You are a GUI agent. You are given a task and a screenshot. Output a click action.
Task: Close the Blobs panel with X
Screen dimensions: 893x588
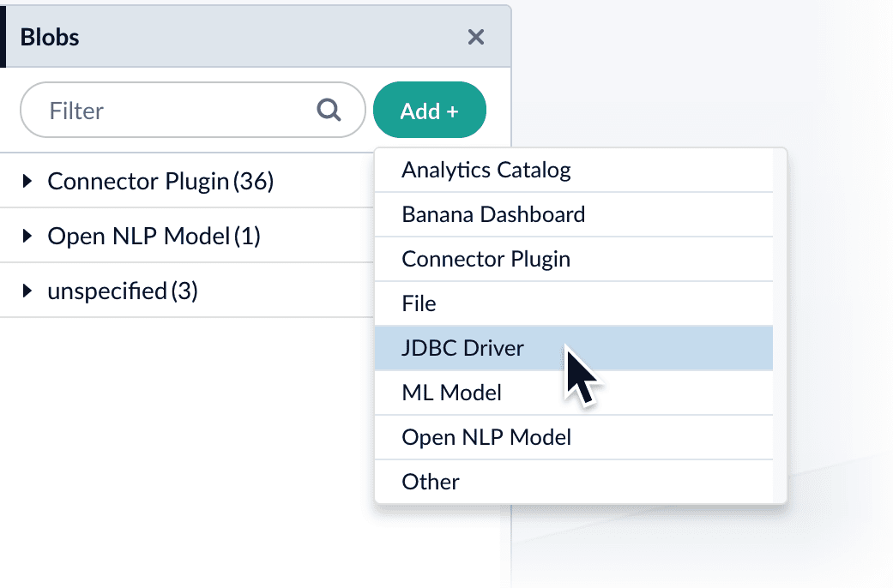pos(475,37)
